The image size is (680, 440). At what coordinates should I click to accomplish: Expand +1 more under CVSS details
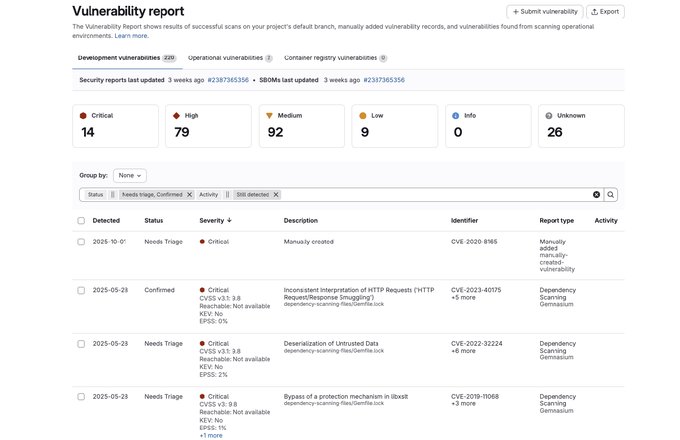click(x=211, y=436)
